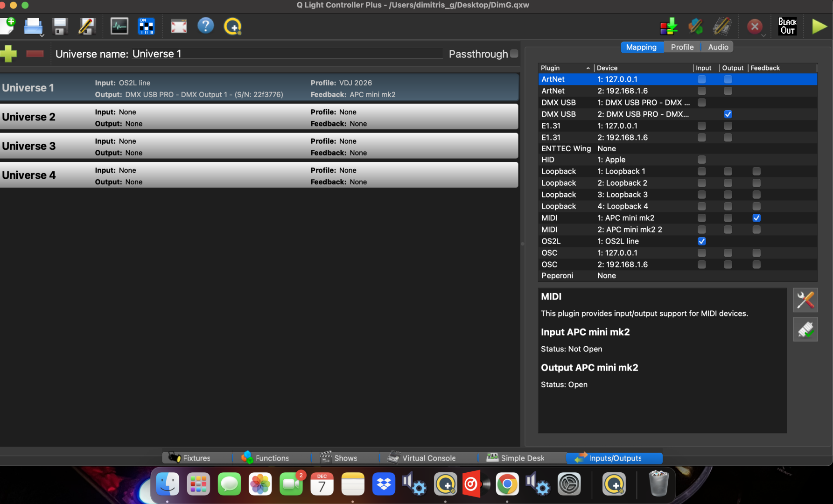Click the Blackout toggle icon
Image resolution: width=833 pixels, height=504 pixels.
(787, 26)
